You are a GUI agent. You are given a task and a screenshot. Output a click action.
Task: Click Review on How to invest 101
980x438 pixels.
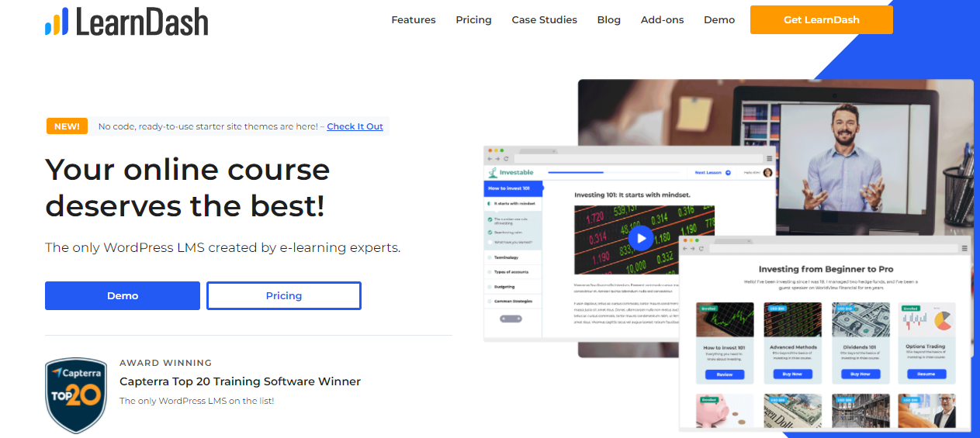725,374
